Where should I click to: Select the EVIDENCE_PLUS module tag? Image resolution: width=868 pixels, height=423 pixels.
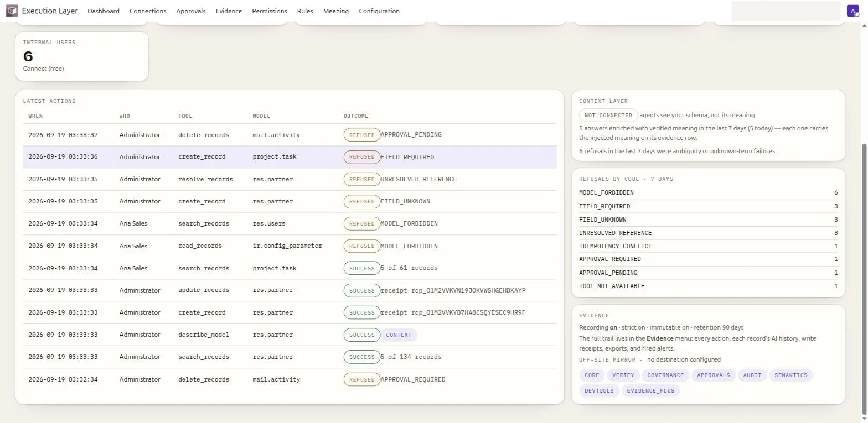tap(651, 391)
